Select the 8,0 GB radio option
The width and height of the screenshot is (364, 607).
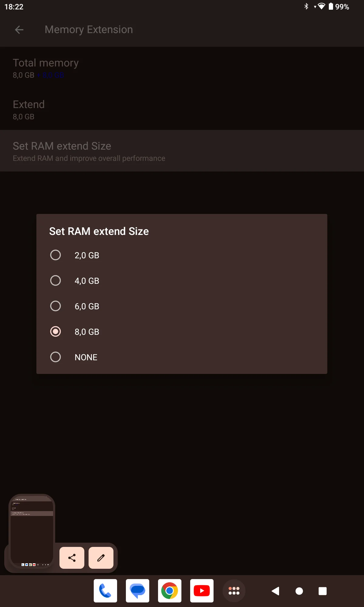click(56, 332)
